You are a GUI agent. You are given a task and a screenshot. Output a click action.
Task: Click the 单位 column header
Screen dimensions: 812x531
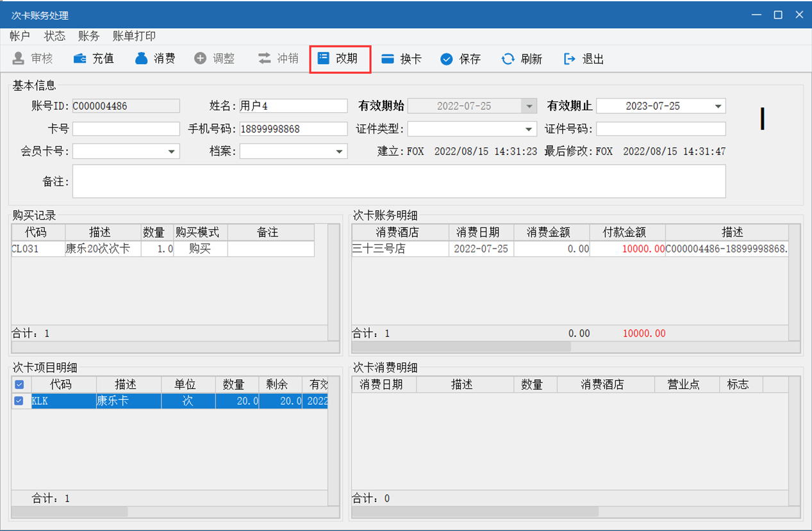(188, 384)
